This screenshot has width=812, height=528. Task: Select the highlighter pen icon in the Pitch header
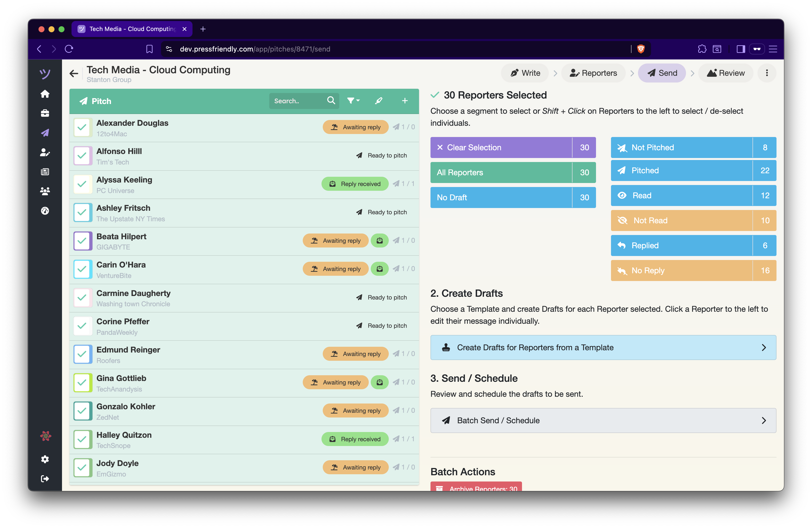379,100
